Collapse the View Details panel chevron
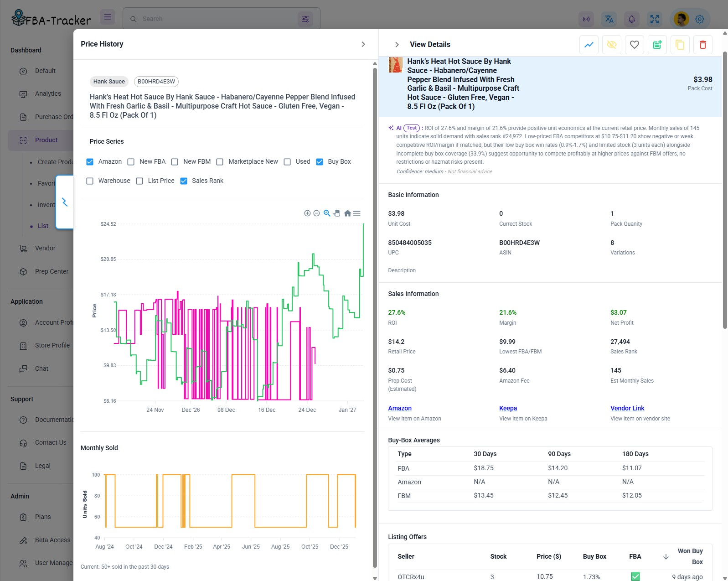 (397, 45)
